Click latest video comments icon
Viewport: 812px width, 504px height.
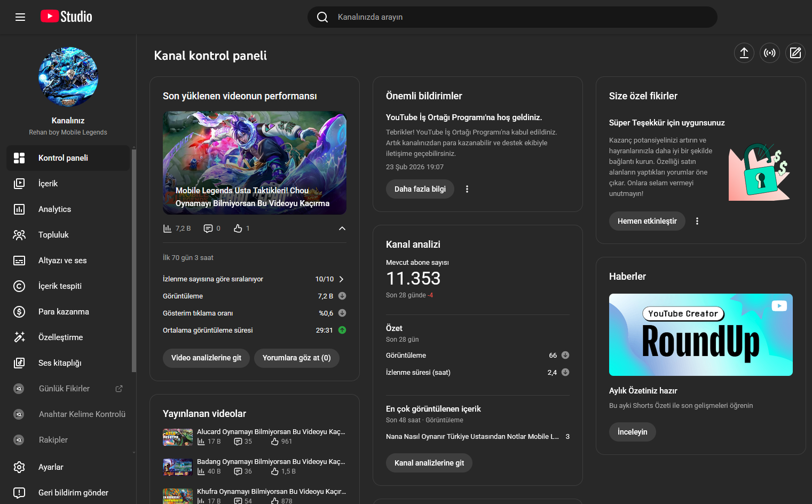(x=208, y=229)
